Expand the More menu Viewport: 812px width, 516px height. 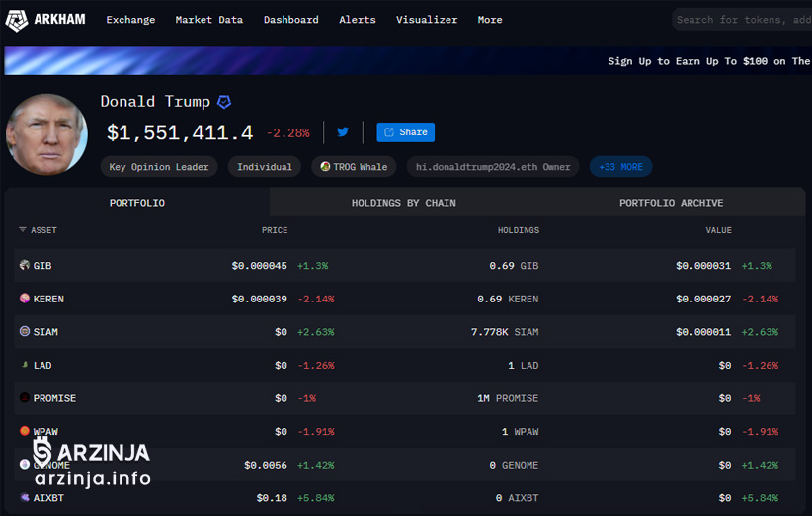point(490,20)
